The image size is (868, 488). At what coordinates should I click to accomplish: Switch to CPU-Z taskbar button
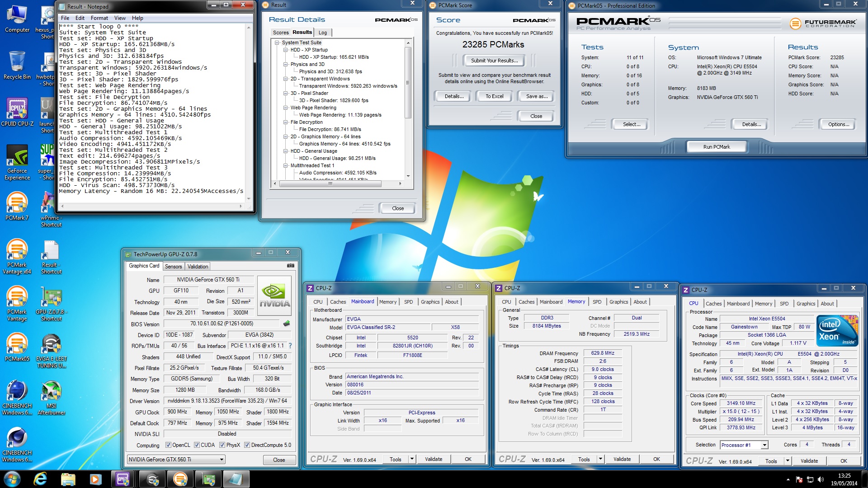pos(123,479)
